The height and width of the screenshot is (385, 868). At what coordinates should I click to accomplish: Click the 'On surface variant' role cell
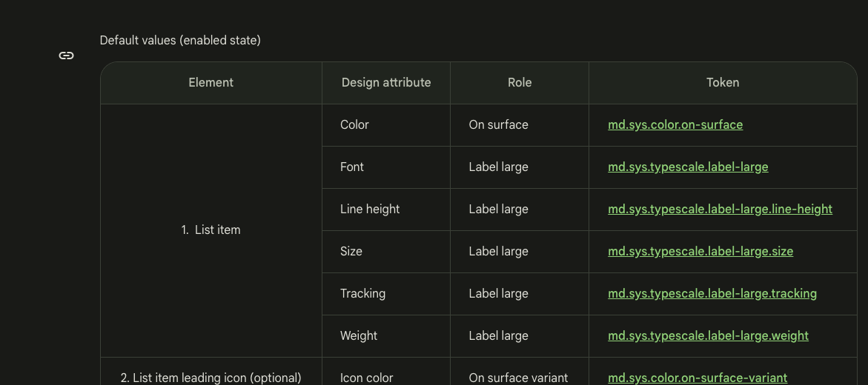[x=520, y=372]
